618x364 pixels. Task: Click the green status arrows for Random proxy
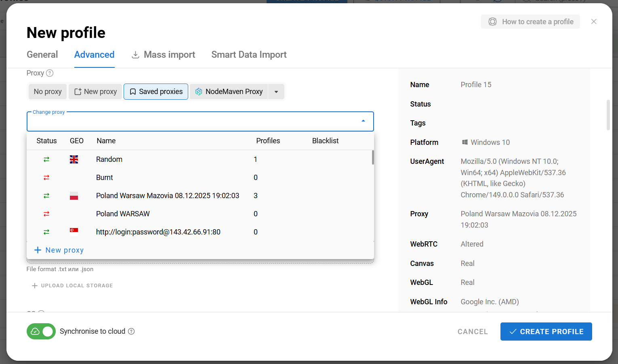click(46, 159)
